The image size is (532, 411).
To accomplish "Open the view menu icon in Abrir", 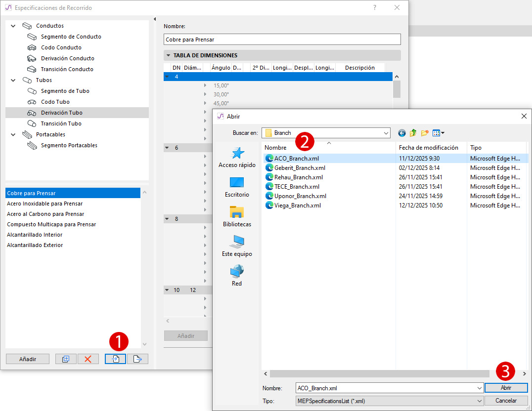I will (439, 133).
